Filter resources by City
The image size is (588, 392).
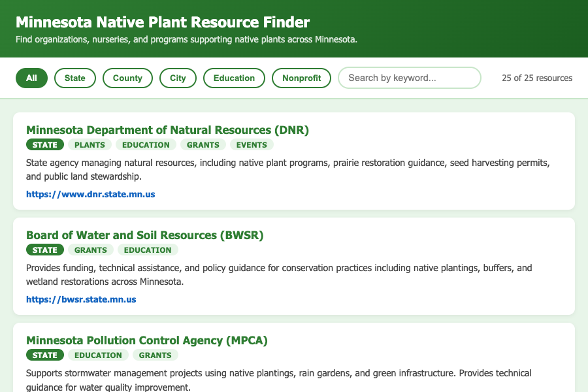coord(178,78)
